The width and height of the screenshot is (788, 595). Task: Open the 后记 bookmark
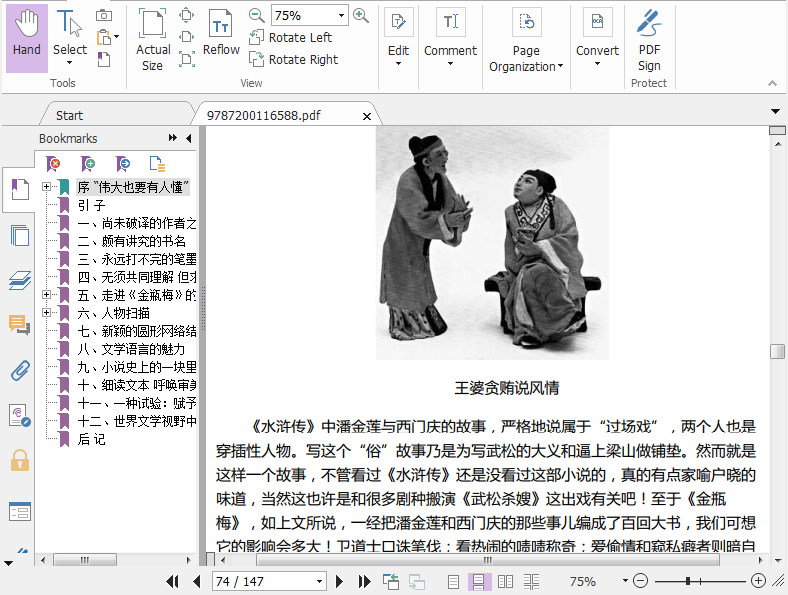tap(91, 439)
